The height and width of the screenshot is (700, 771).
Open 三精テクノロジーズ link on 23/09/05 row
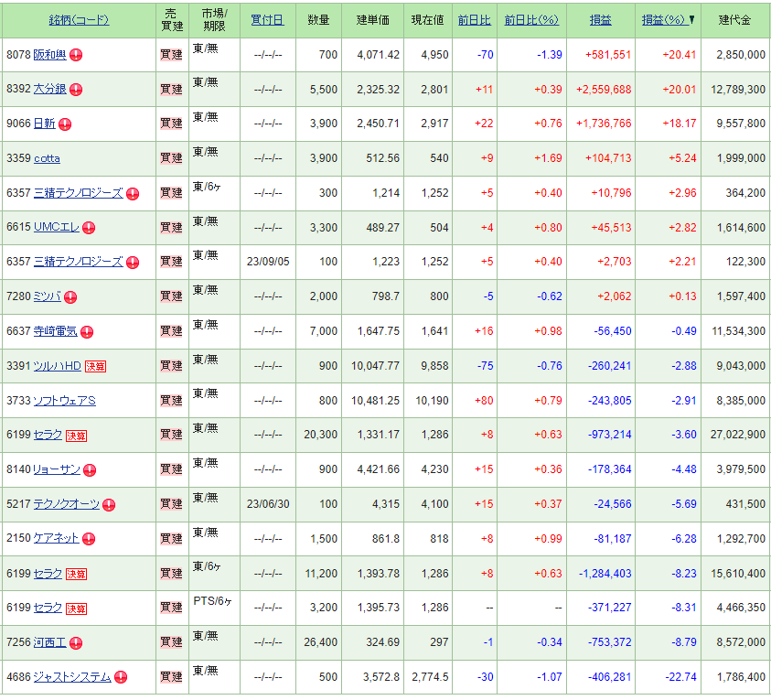(x=78, y=262)
